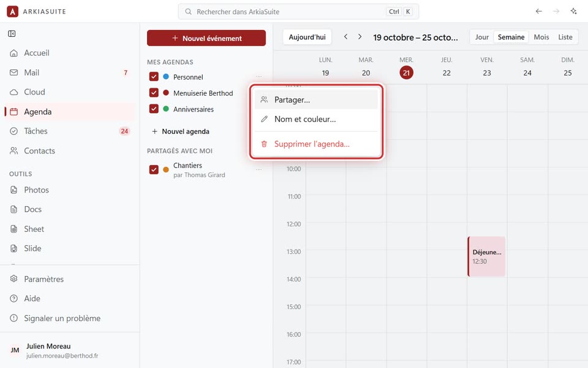Open options menu for Chantiers agenda
Viewport: 588px width, 368px height.
[258, 170]
